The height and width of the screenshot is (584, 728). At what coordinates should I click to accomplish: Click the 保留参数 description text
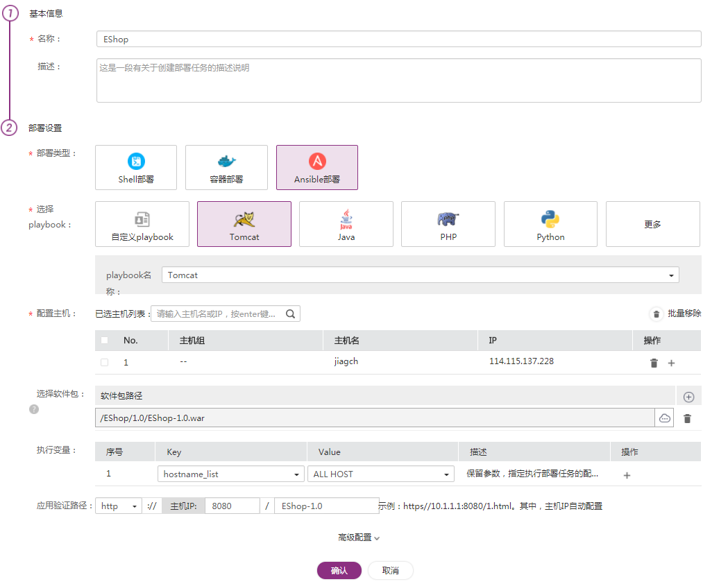(532, 474)
